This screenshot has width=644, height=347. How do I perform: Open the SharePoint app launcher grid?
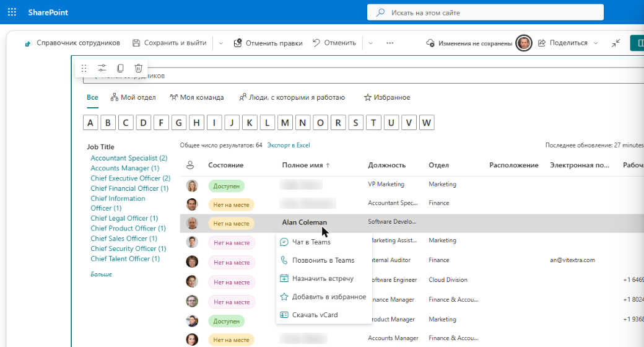pos(12,12)
